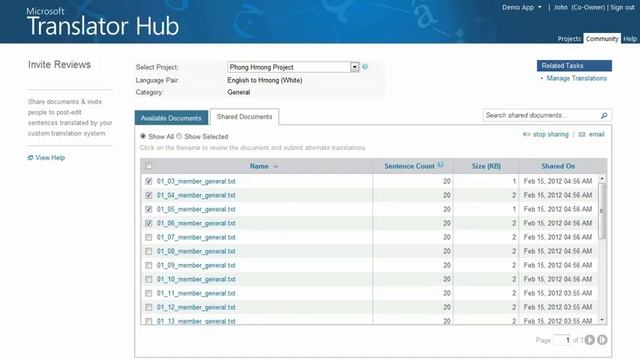Viewport: 640px width, 360px height.
Task: Click the stop sharing icon
Action: click(527, 134)
